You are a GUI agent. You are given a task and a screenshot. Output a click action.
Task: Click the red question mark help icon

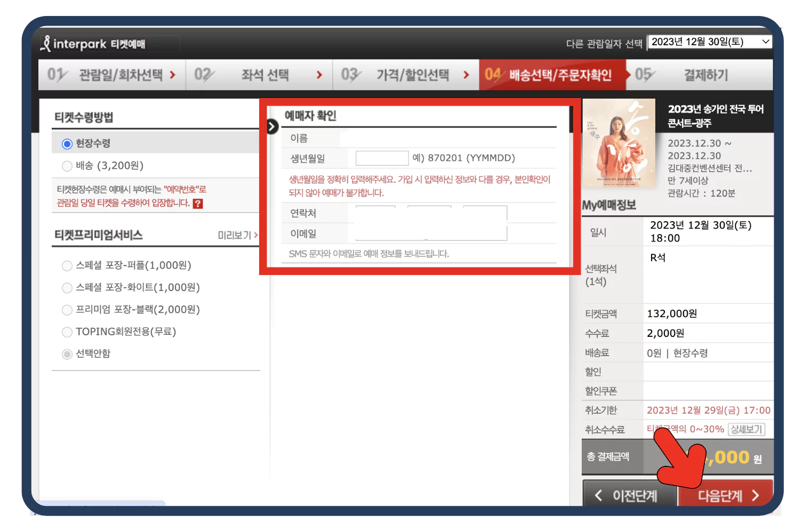[x=197, y=204]
